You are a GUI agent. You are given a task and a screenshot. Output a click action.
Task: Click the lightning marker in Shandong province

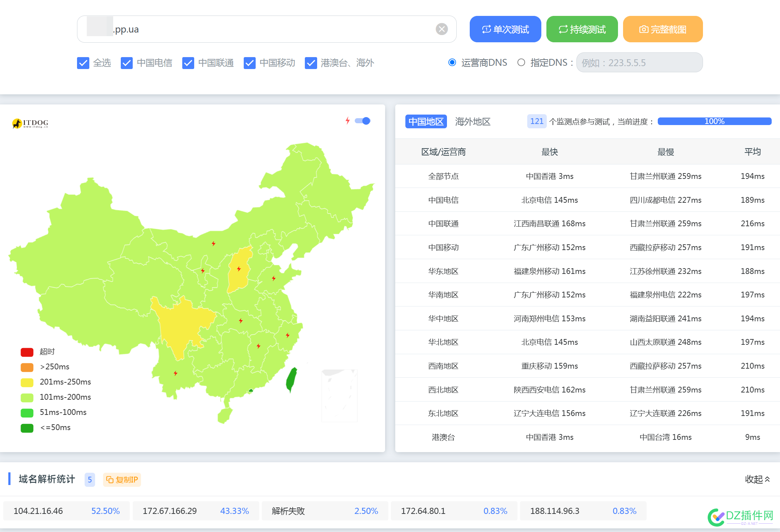click(274, 278)
